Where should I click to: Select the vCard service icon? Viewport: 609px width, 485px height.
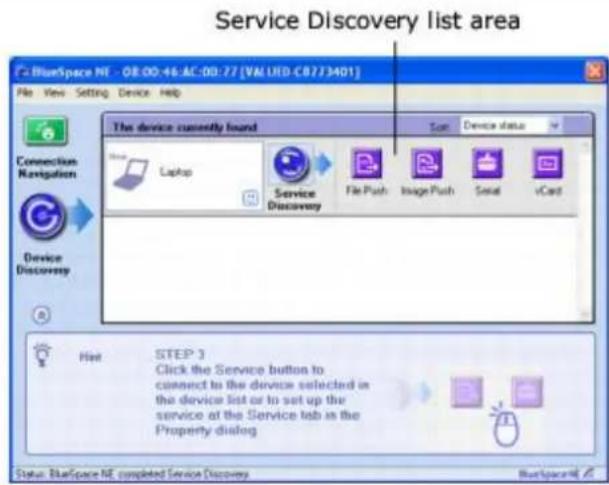click(548, 163)
